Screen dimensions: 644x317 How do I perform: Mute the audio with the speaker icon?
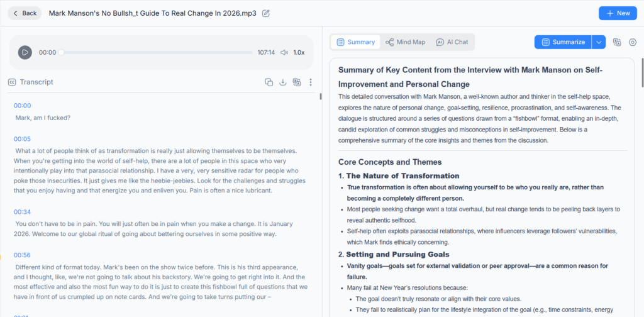[x=284, y=52]
